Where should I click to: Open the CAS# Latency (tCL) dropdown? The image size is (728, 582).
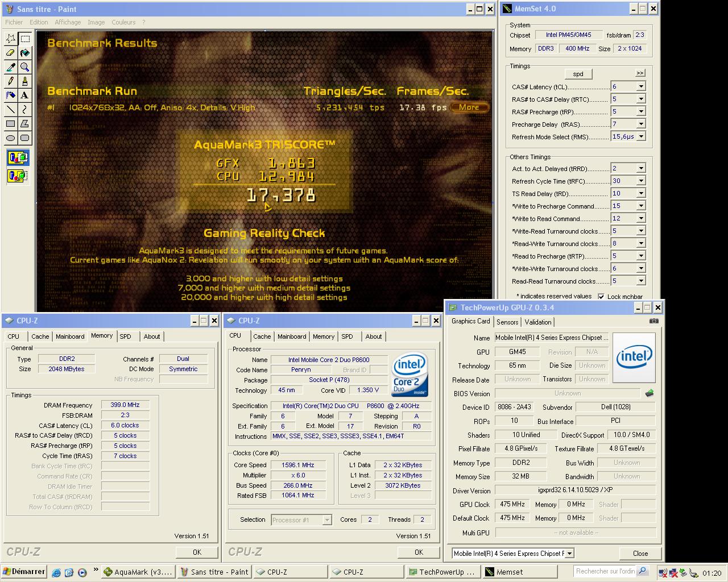[641, 86]
